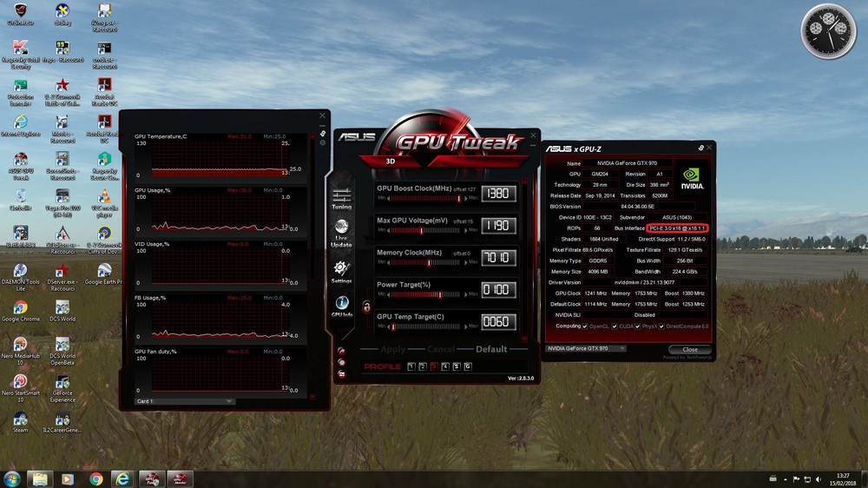Viewport: 868px width, 488px height.
Task: Click the GPU Boost Clock slider handle
Action: [459, 198]
